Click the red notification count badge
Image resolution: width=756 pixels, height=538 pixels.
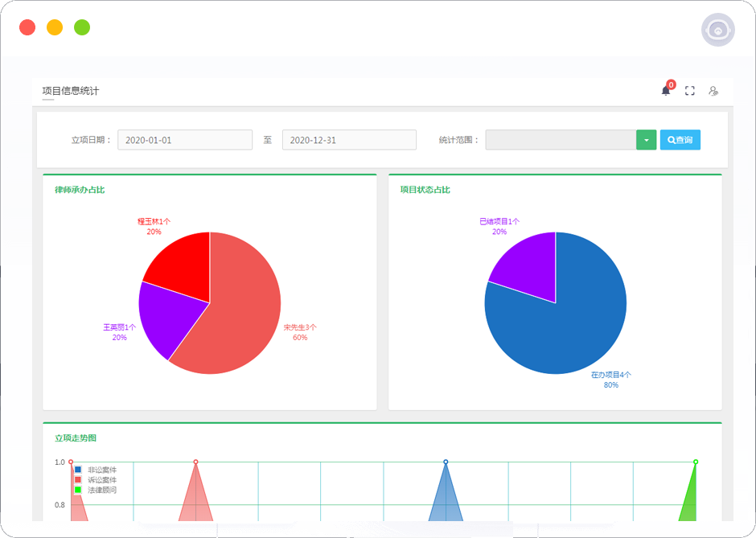click(671, 85)
